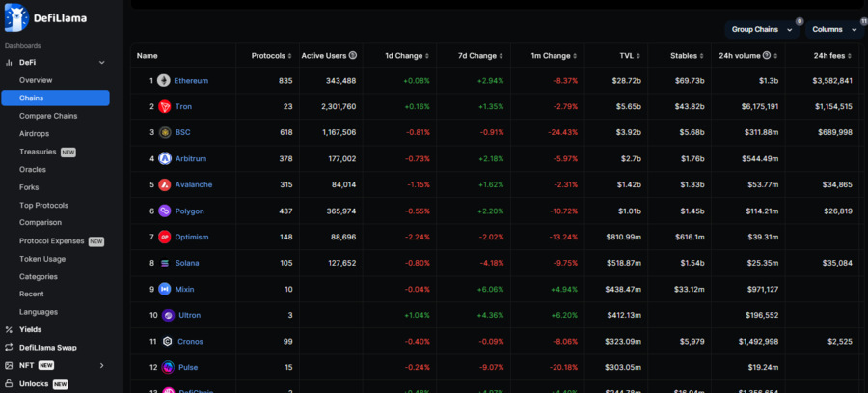Sort by TVL column arrows
Viewport: 868px width, 393px height.
pyautogui.click(x=638, y=56)
